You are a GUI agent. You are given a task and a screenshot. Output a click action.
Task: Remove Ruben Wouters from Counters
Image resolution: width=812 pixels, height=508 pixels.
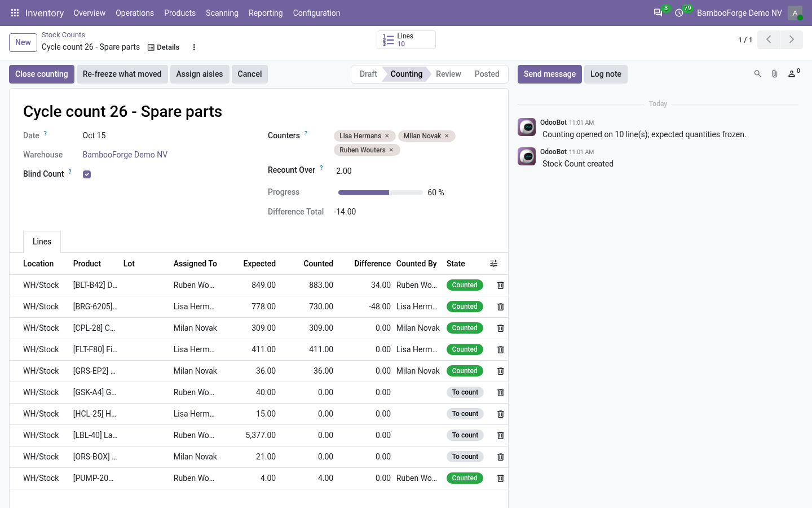[391, 150]
